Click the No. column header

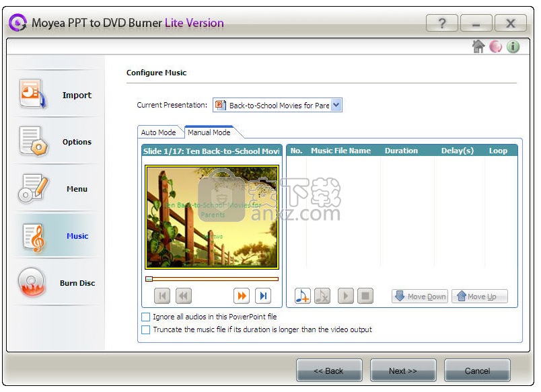coord(296,151)
